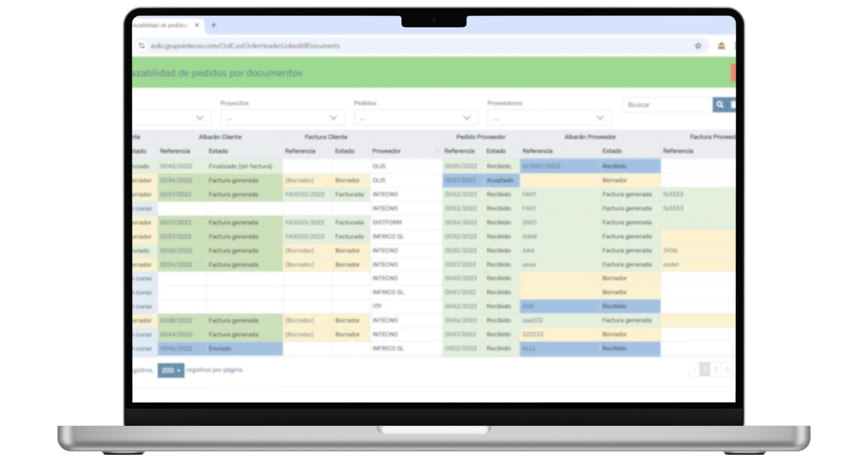Click the Albarán Proveedor column group header

click(x=590, y=137)
